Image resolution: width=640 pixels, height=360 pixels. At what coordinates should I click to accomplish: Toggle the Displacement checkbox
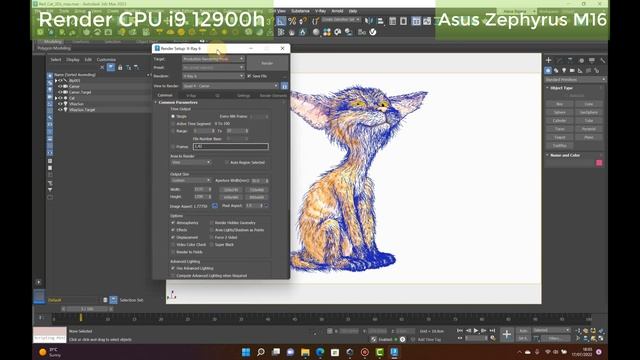[x=173, y=238]
